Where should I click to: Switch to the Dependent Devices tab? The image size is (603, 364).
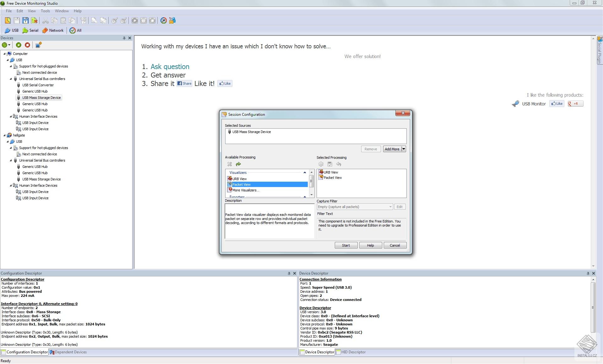point(70,352)
